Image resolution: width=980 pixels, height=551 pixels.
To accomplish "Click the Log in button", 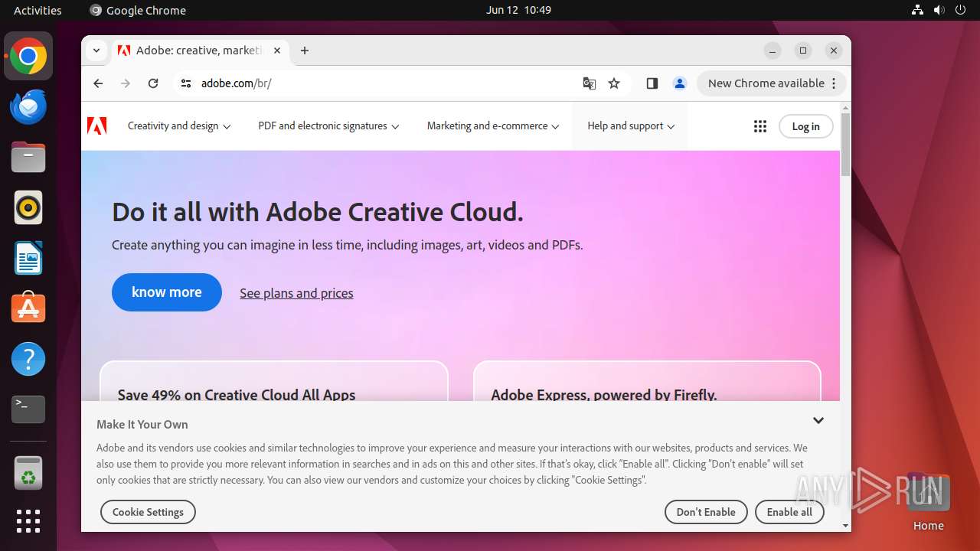I will tap(805, 126).
